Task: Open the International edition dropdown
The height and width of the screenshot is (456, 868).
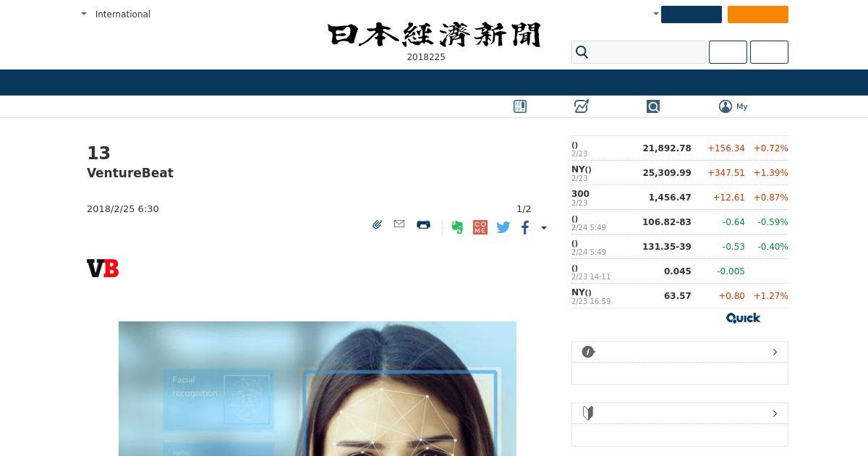Action: tap(116, 14)
